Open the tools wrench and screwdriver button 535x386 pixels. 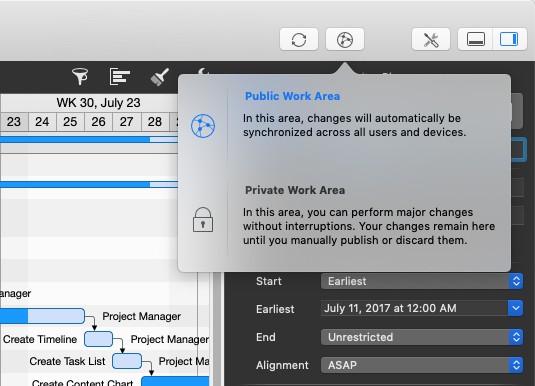tap(431, 39)
